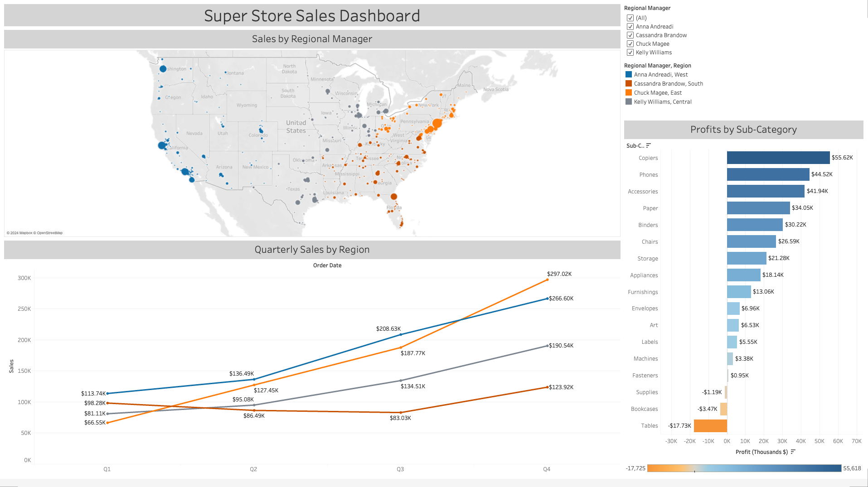868x487 pixels.
Task: Click the gray legend square for Kelly Williams, Central
Action: click(x=629, y=101)
